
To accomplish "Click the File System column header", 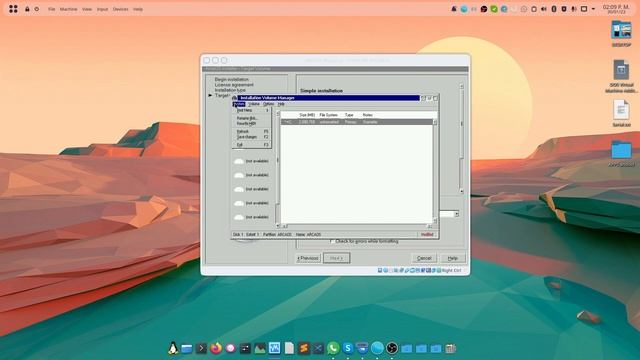I will tap(329, 115).
